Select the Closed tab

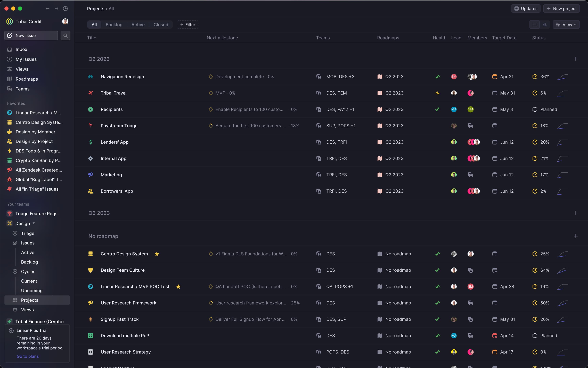click(x=161, y=25)
